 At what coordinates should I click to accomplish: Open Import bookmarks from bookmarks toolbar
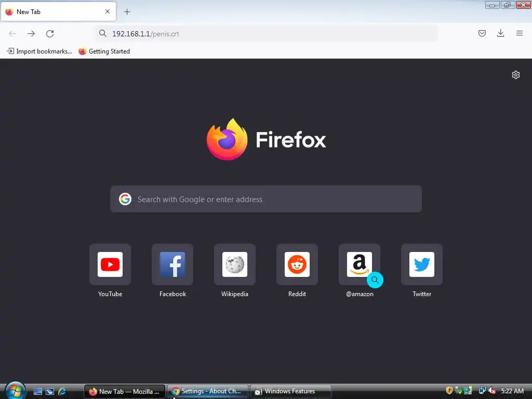[x=39, y=51]
